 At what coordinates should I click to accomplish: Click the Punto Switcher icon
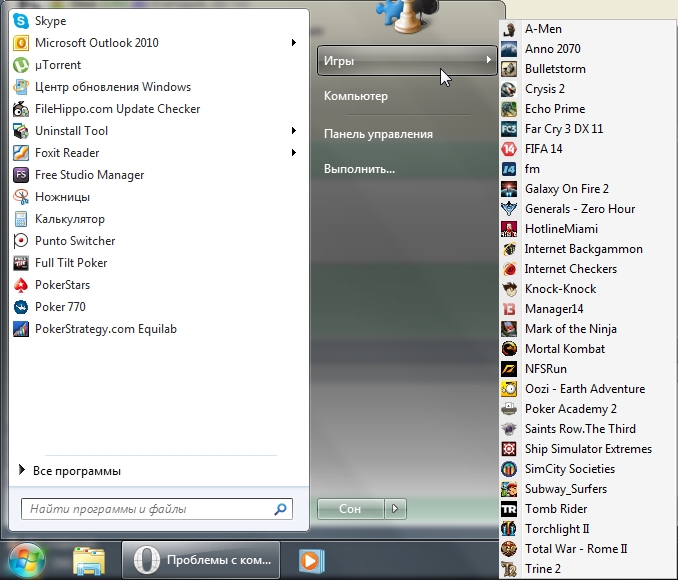(21, 241)
